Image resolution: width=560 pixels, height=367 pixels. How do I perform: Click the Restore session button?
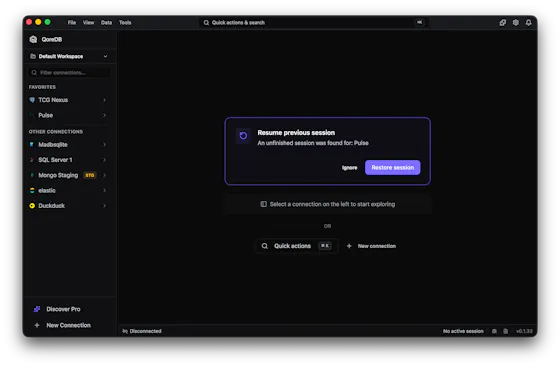[x=392, y=167]
